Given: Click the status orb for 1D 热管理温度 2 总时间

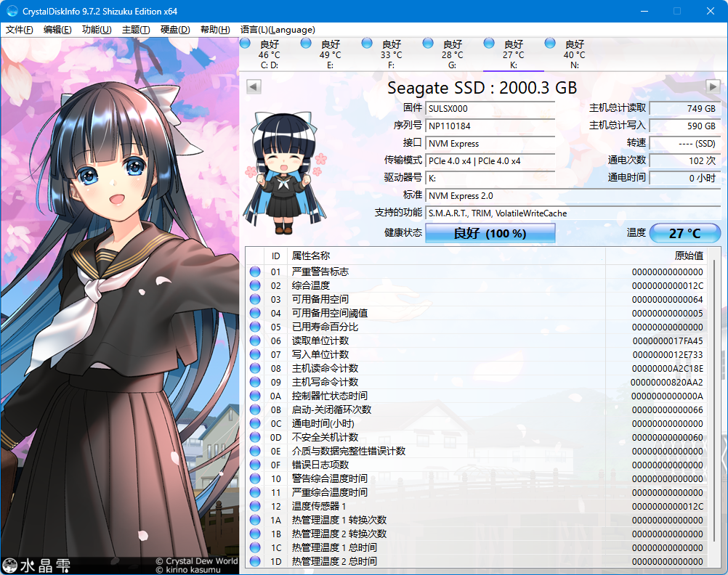Looking at the screenshot, I should coord(255,561).
